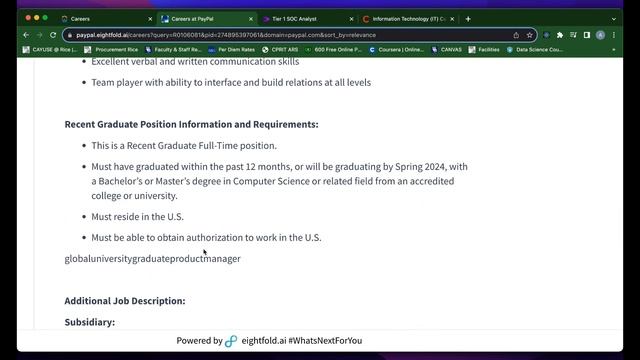
Task: Open the CAYUSE @ Rice bookmark
Action: 50,50
